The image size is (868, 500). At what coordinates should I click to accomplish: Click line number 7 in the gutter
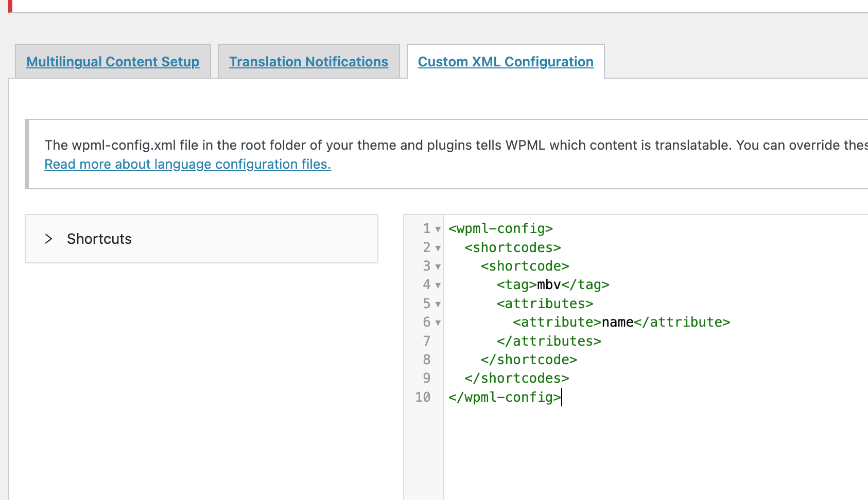pyautogui.click(x=426, y=341)
